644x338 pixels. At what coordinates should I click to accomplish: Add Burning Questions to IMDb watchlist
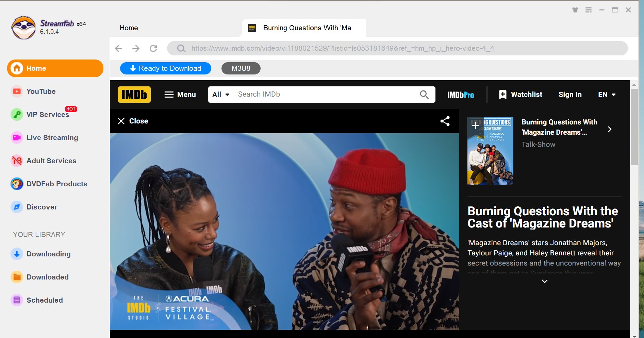[475, 125]
